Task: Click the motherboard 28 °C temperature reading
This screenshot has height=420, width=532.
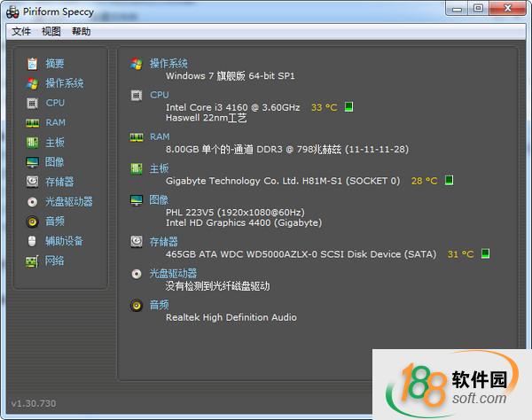Action: coord(424,181)
